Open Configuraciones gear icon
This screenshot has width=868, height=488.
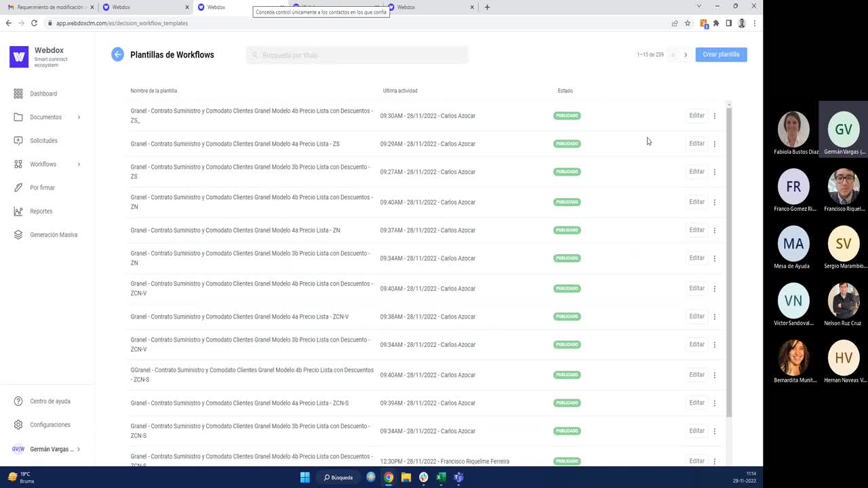(18, 425)
